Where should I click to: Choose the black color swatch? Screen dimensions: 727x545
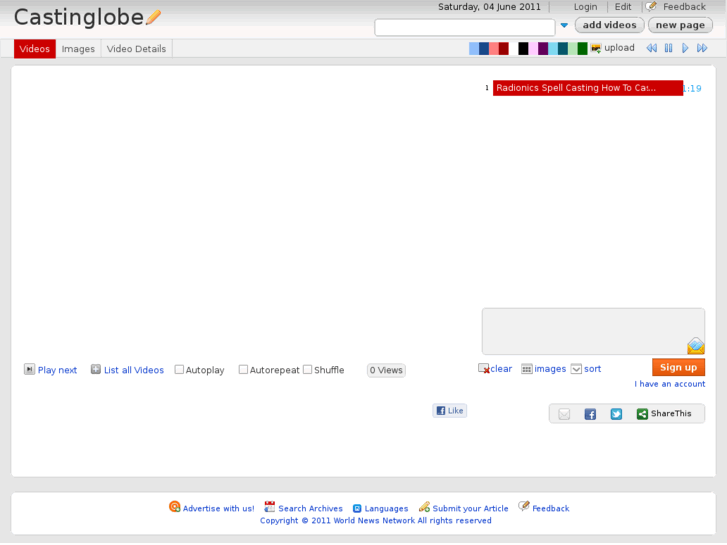pos(523,48)
